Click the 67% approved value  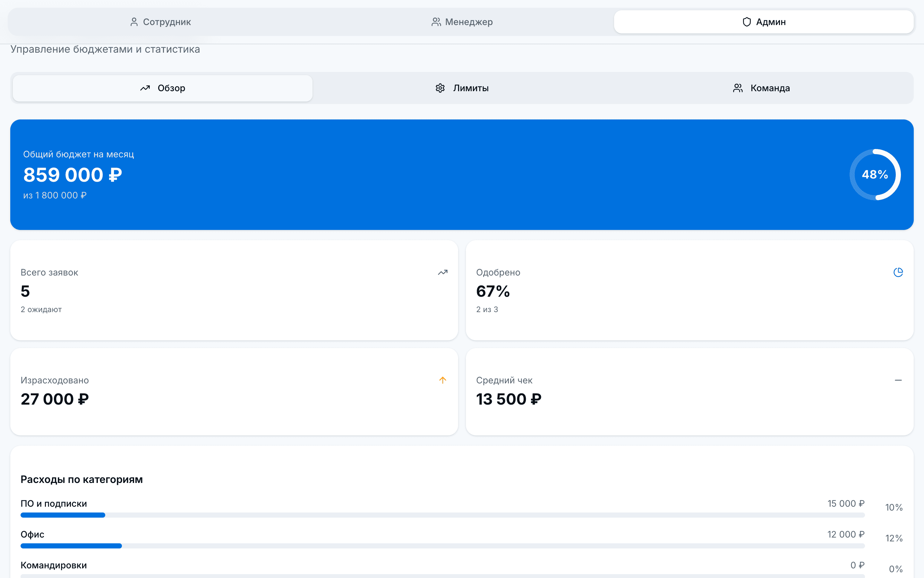point(493,291)
